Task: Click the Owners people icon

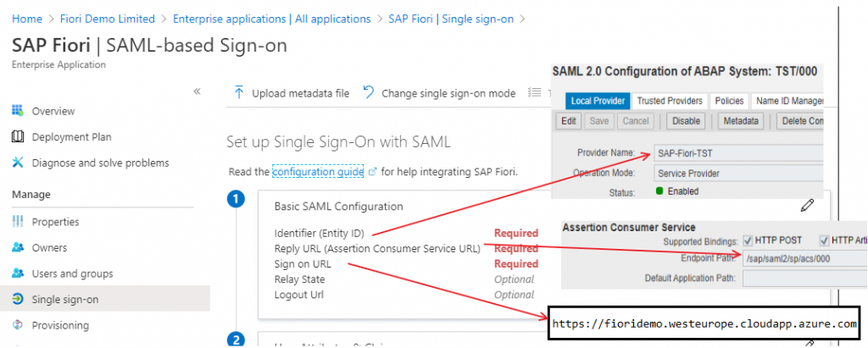Action: coord(18,247)
